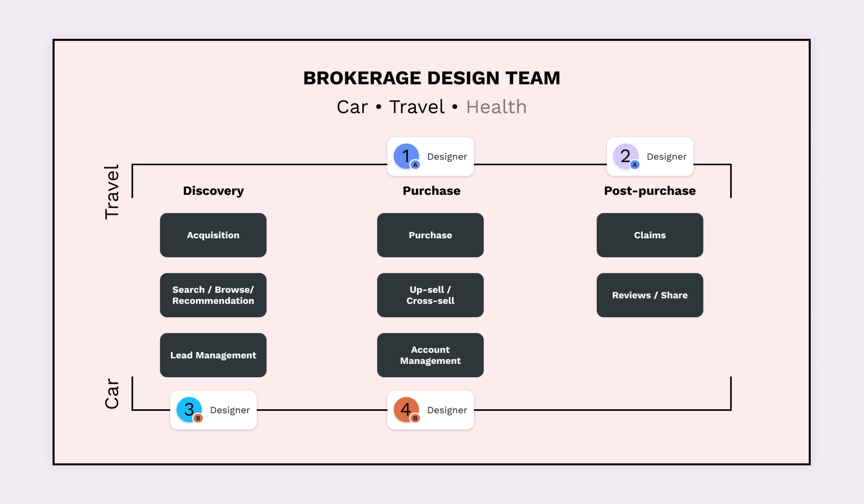Click the B badge on avatar 3
Screen dimensions: 864x504
pyautogui.click(x=198, y=418)
